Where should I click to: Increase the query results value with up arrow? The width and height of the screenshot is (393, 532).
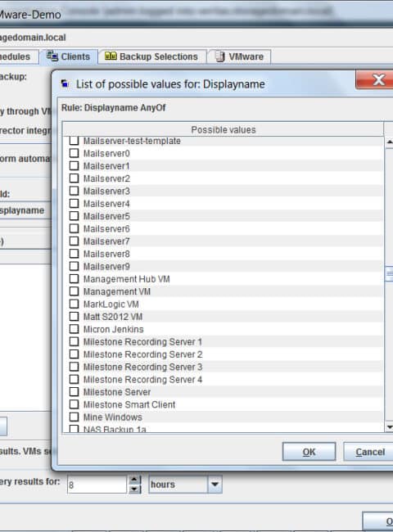pyautogui.click(x=135, y=480)
